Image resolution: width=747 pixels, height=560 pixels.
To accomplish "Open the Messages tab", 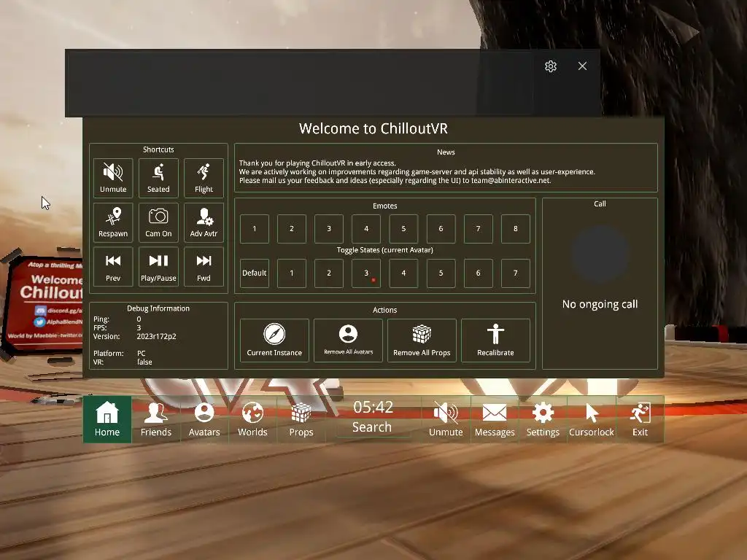I will (x=495, y=419).
